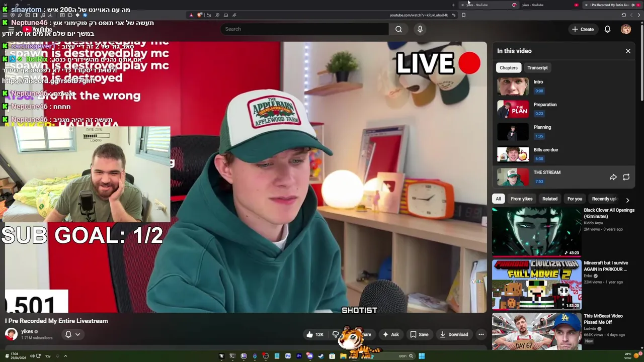Open OBS Studio from the taskbar

(x=266, y=356)
